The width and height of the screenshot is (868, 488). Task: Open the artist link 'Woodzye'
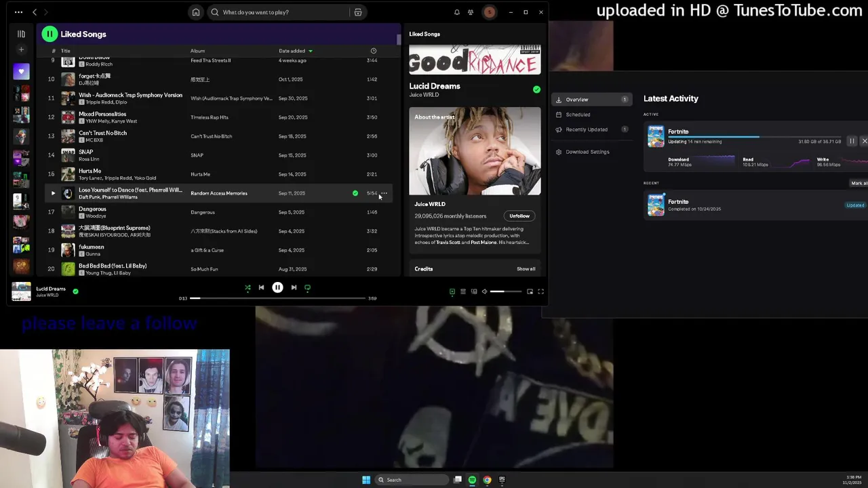96,216
